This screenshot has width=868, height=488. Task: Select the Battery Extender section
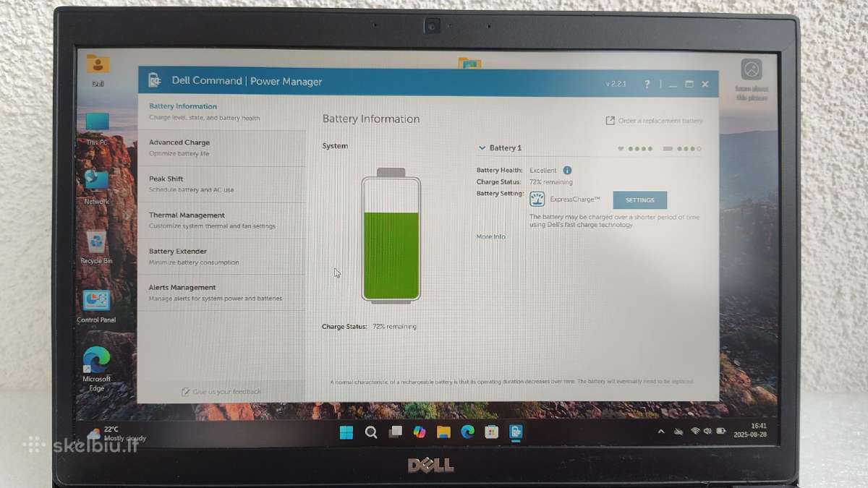[x=222, y=257]
